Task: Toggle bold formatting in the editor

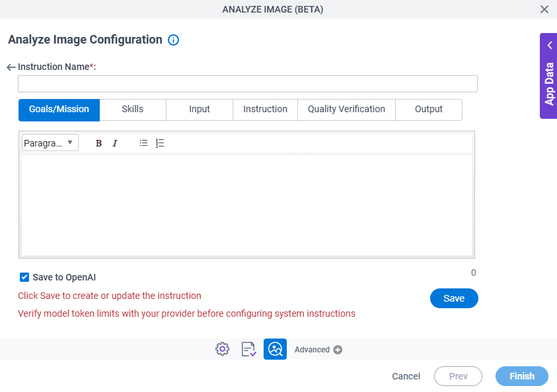Action: [98, 143]
